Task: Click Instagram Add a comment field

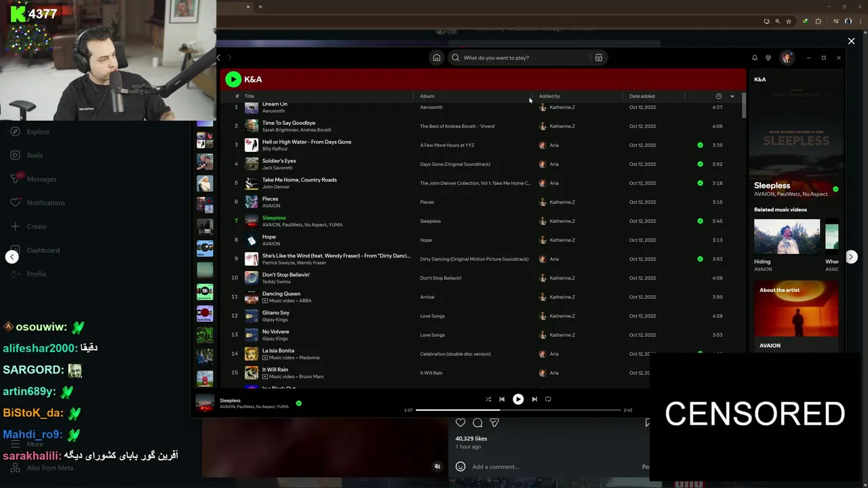Action: pyautogui.click(x=553, y=466)
